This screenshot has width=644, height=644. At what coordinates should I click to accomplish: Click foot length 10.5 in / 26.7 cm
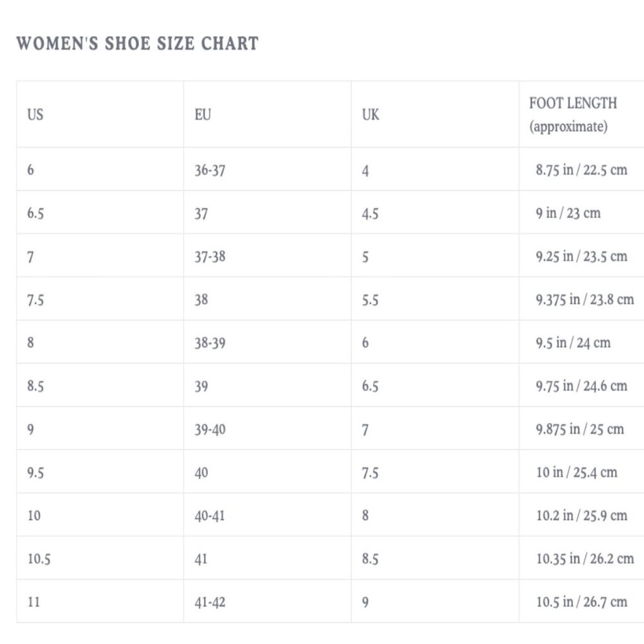(582, 601)
